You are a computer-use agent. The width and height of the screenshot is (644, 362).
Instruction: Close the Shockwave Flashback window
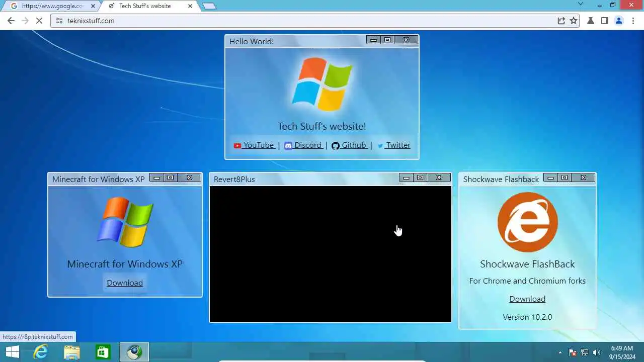click(x=583, y=177)
